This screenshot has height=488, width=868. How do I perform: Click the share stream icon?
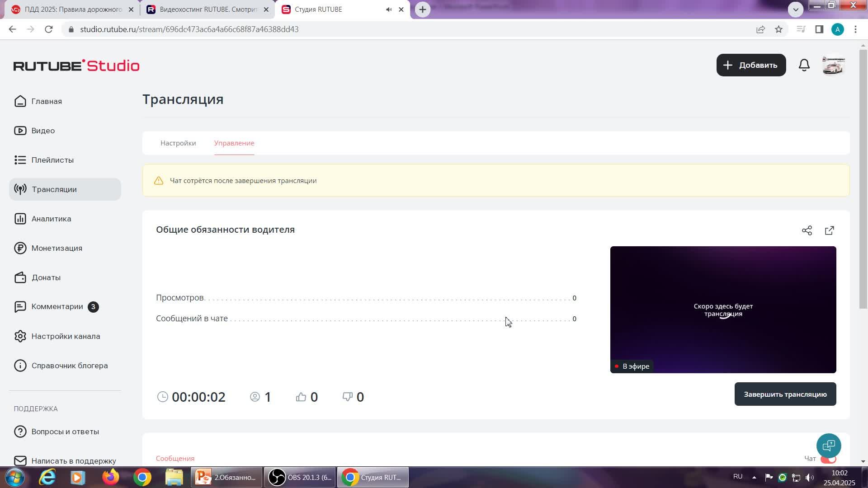click(807, 231)
